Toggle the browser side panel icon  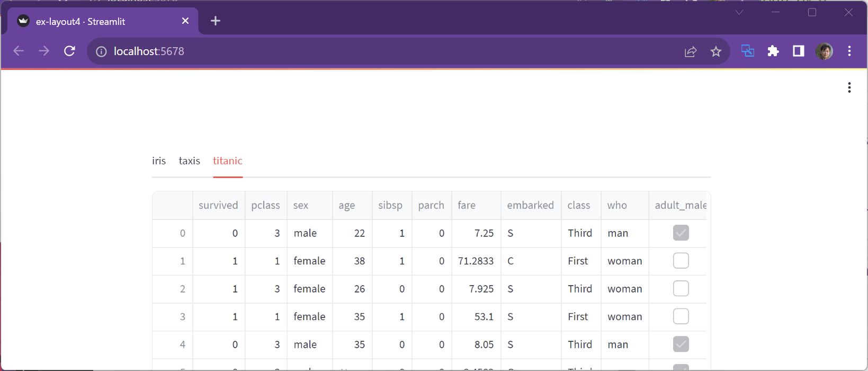[x=799, y=51]
